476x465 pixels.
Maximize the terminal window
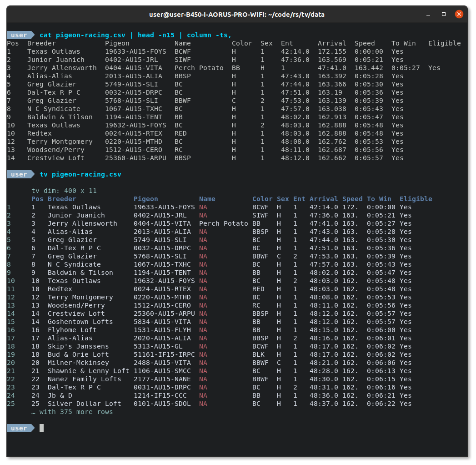point(444,14)
